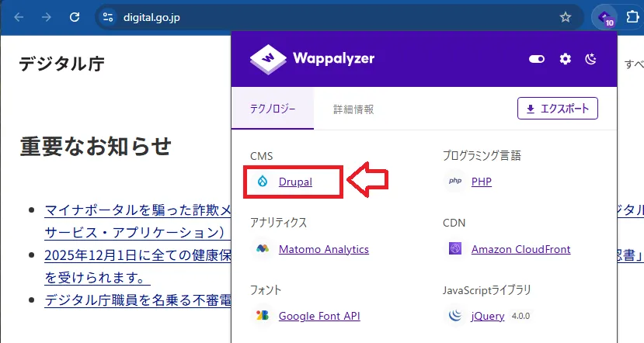
Task: Click the jQuery logo icon
Action: (455, 315)
